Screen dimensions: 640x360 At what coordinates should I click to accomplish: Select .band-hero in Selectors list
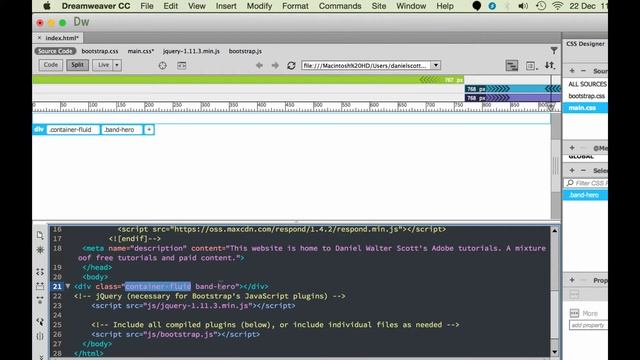tap(586, 195)
